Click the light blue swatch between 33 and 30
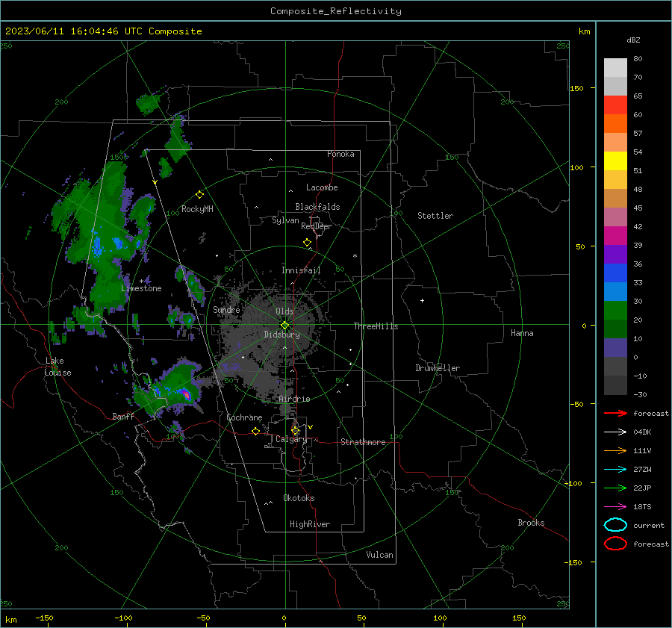 pos(615,292)
